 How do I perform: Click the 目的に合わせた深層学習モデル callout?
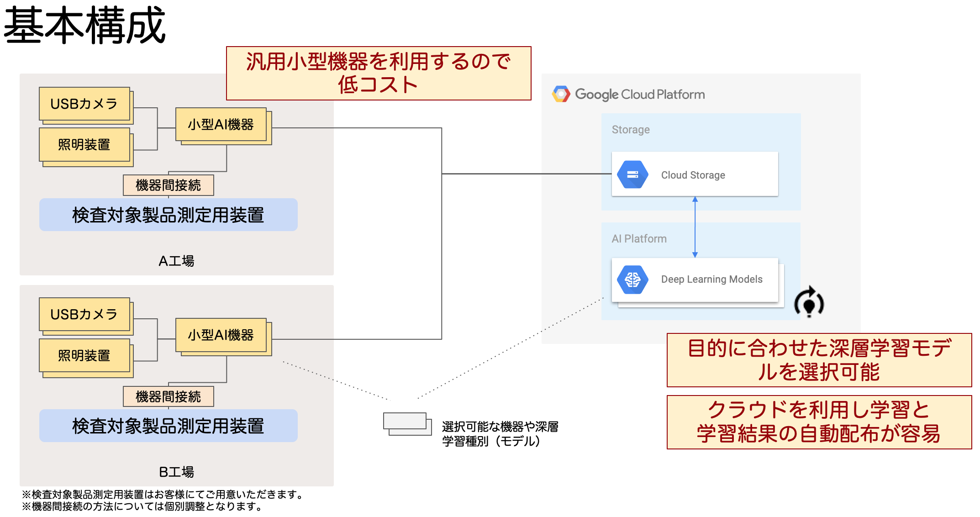tap(819, 360)
